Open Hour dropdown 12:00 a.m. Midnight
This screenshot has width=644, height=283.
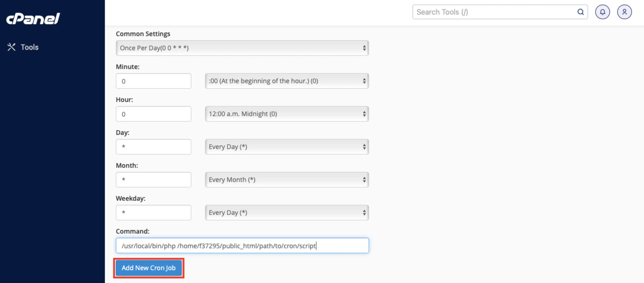click(x=287, y=114)
